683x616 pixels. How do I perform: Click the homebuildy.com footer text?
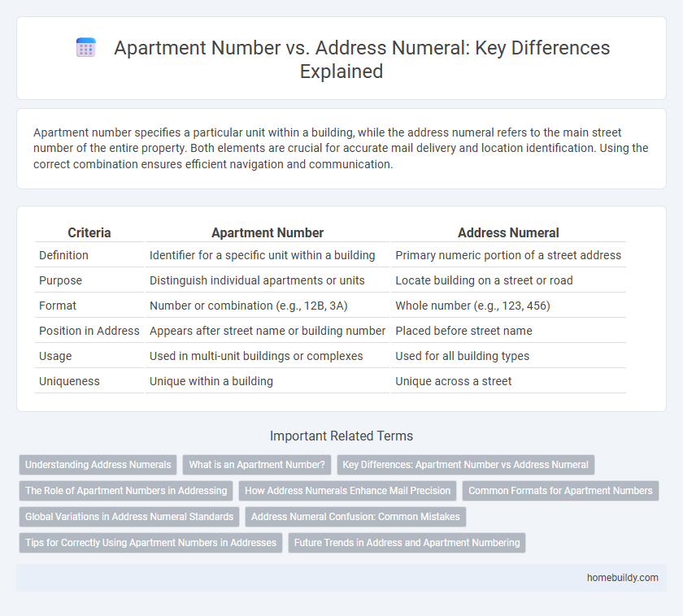pyautogui.click(x=623, y=578)
